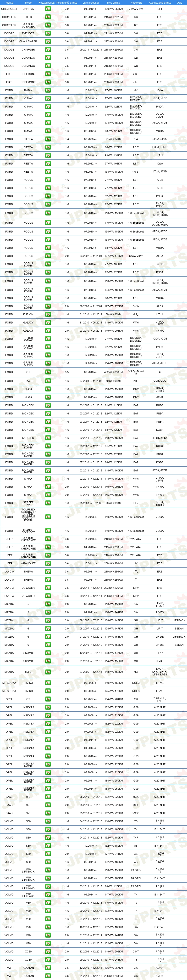Click fuel icon in Chrysler 300 C row
Image resolution: width=187 pixels, height=980 pixels.
pos(48,17)
